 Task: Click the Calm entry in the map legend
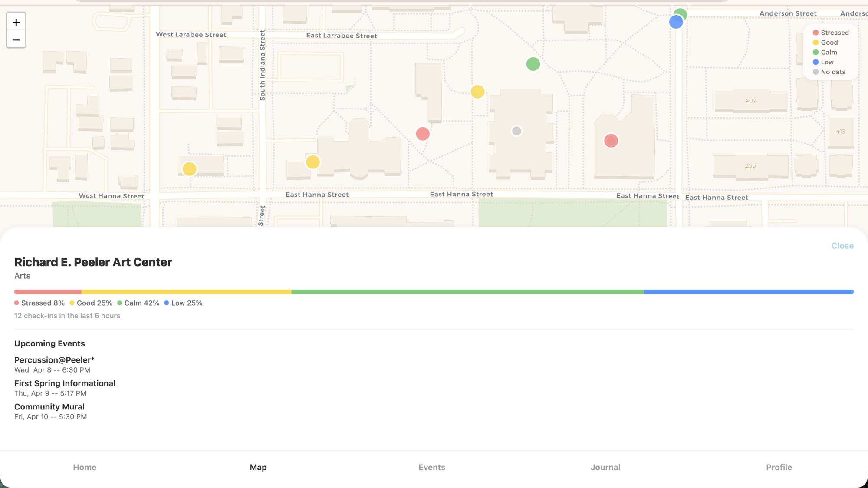click(825, 52)
